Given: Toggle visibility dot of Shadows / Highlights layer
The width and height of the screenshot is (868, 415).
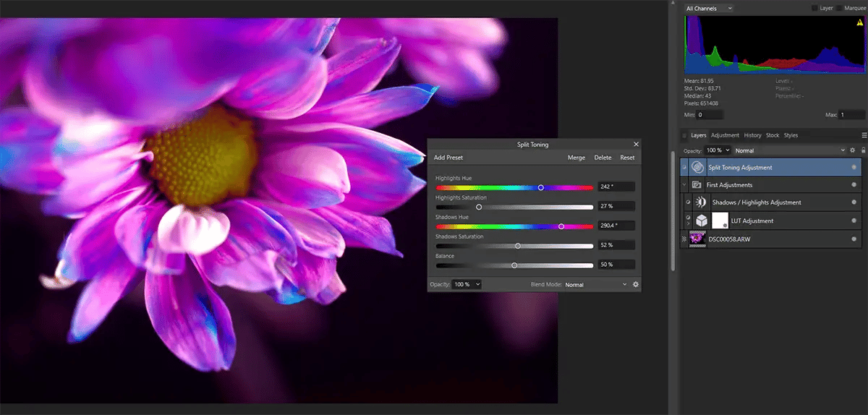Looking at the screenshot, I should click(x=854, y=202).
